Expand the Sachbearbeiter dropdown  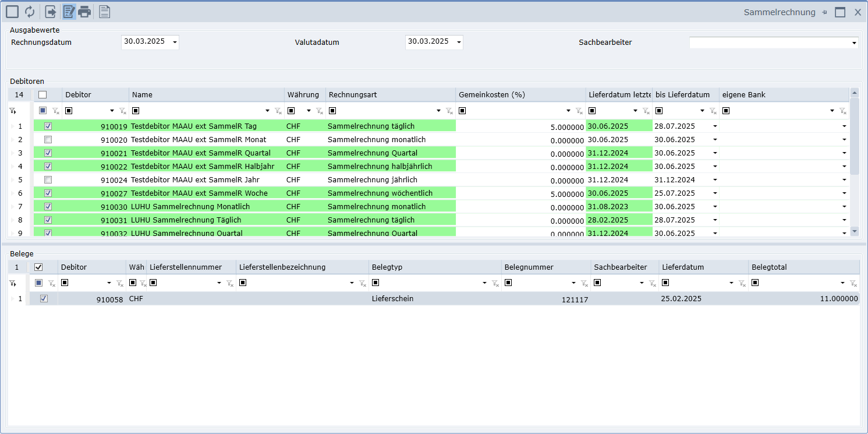click(x=854, y=43)
